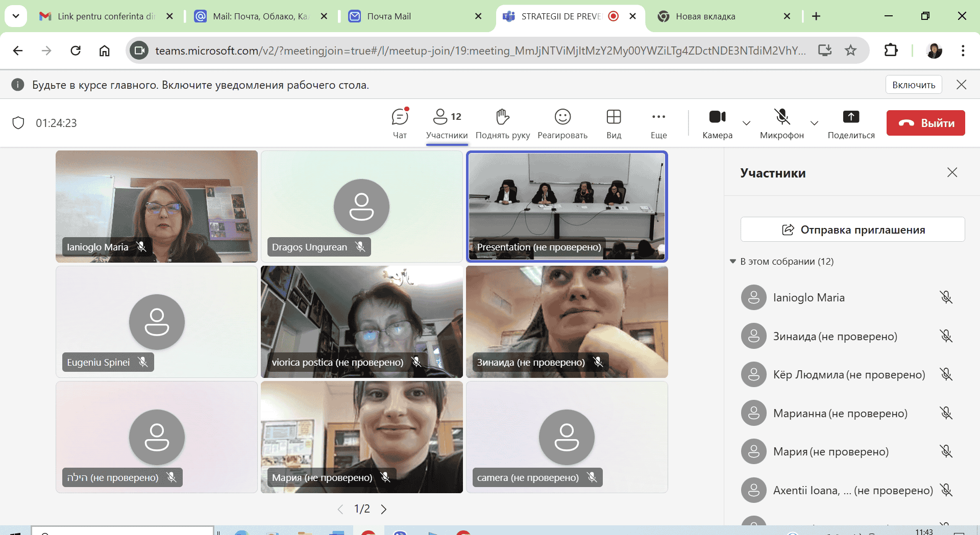Viewport: 980px width, 535px height.
Task: Collapse the 'В этом собрании (12)' list
Action: (x=733, y=262)
